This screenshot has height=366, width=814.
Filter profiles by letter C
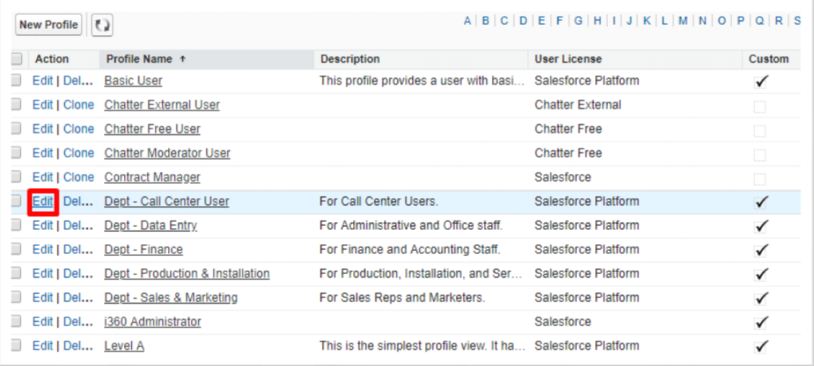[504, 21]
